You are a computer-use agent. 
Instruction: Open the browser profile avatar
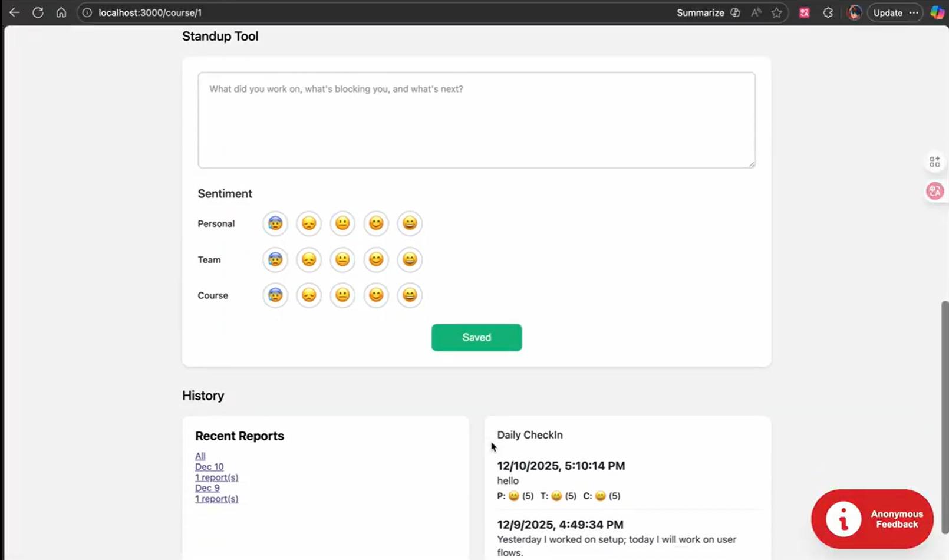tap(854, 12)
